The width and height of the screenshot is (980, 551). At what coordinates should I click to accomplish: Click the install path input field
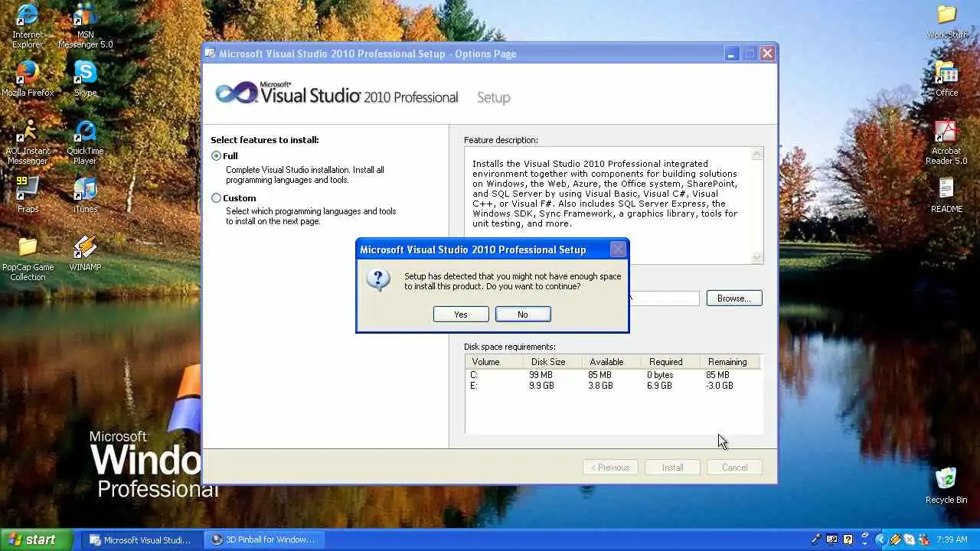point(663,298)
